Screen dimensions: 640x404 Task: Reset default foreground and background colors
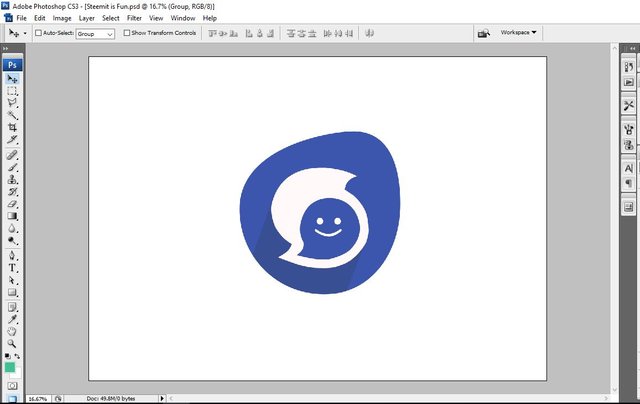7,356
